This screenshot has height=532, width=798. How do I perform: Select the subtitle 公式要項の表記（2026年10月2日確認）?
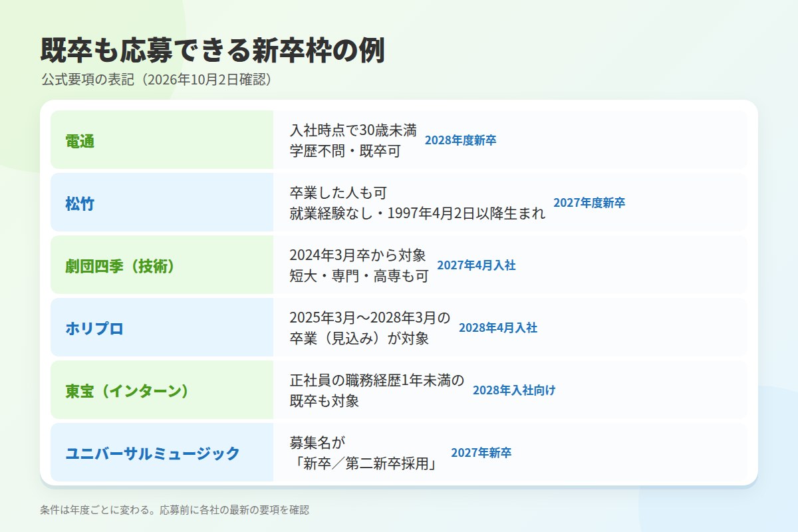[x=156, y=80]
